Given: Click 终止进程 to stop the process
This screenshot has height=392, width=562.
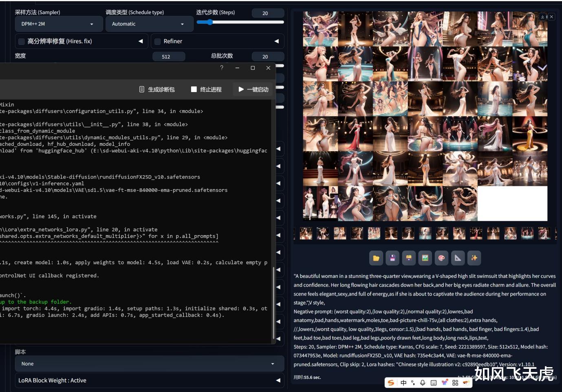Looking at the screenshot, I should coord(206,89).
